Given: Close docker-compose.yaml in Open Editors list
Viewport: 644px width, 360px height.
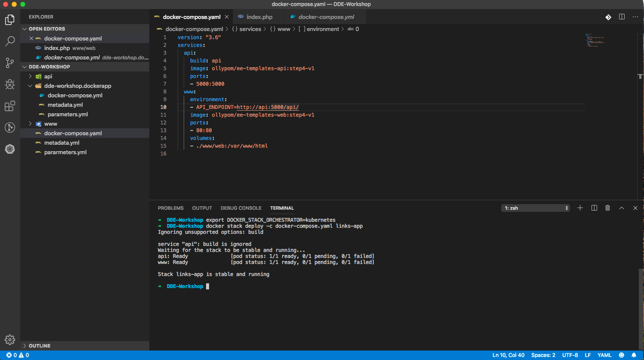Looking at the screenshot, I should coord(31,38).
